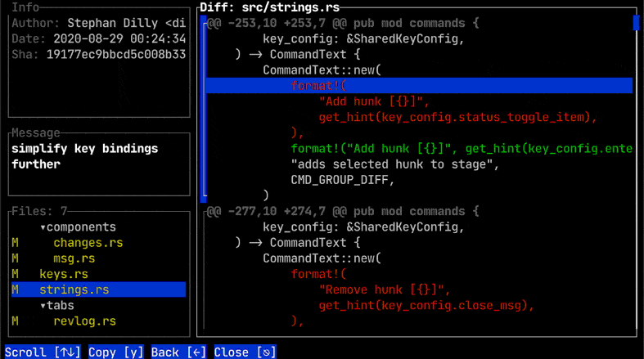Click the Close command in bottom bar
The image size is (644, 359).
point(245,352)
